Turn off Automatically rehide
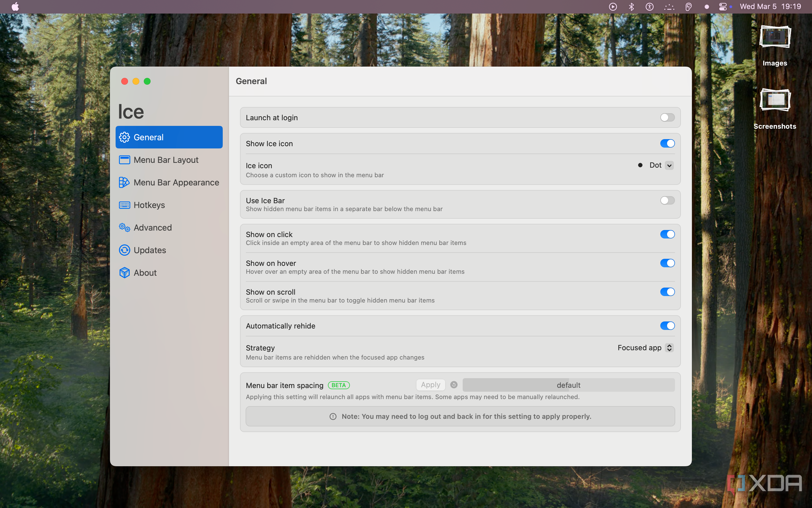812x508 pixels. (x=667, y=326)
